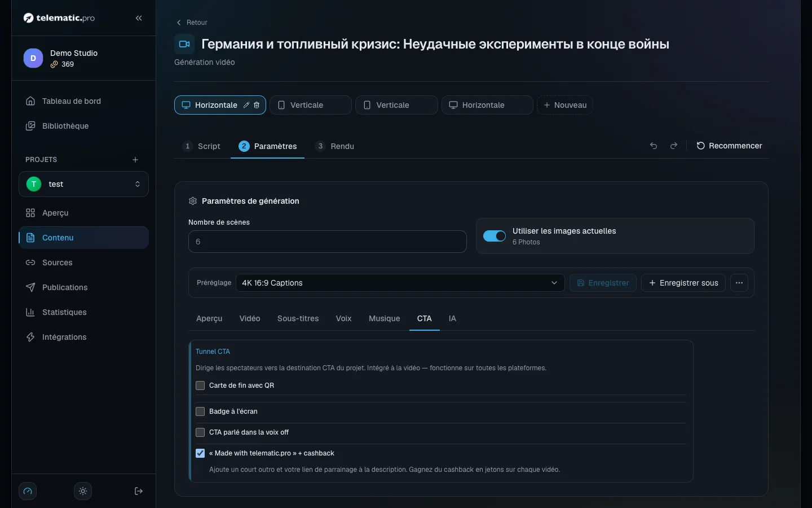Open Publications in the sidebar
This screenshot has width=812, height=508.
click(83, 287)
